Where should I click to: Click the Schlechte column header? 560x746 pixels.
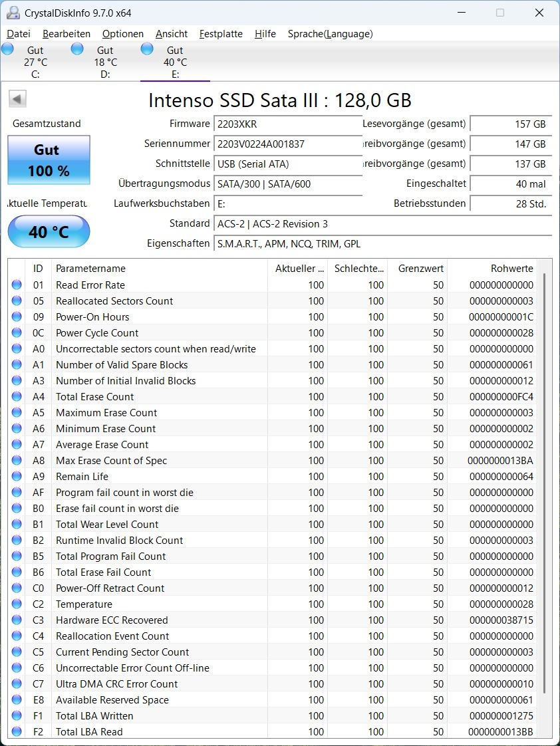(x=357, y=269)
